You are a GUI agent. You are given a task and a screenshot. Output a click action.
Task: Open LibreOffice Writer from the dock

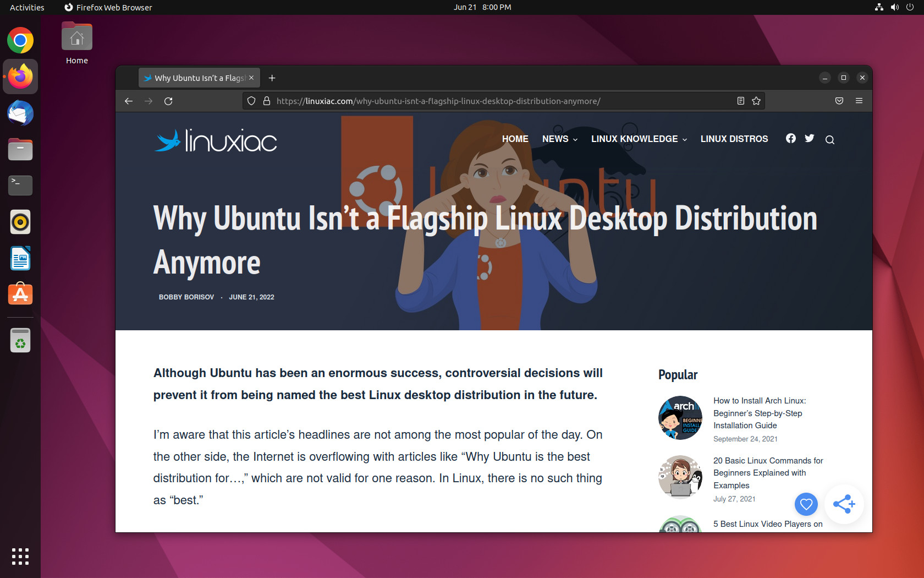20,258
